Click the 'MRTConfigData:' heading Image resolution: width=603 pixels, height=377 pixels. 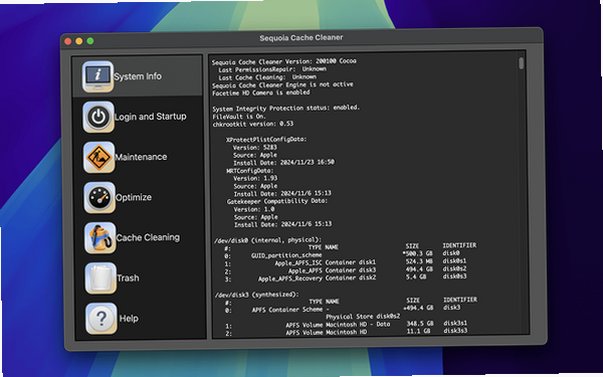(x=250, y=170)
